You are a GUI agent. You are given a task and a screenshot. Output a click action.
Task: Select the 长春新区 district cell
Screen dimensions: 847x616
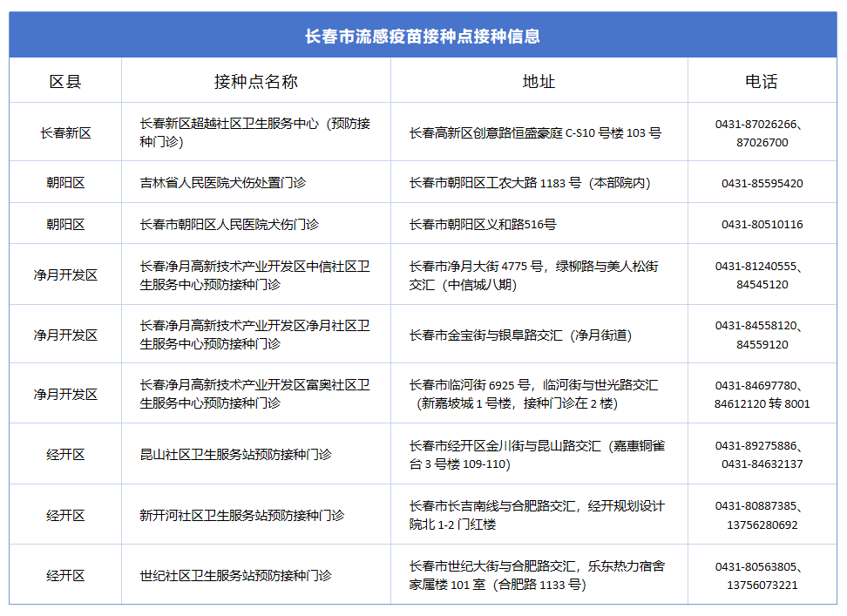point(65,132)
